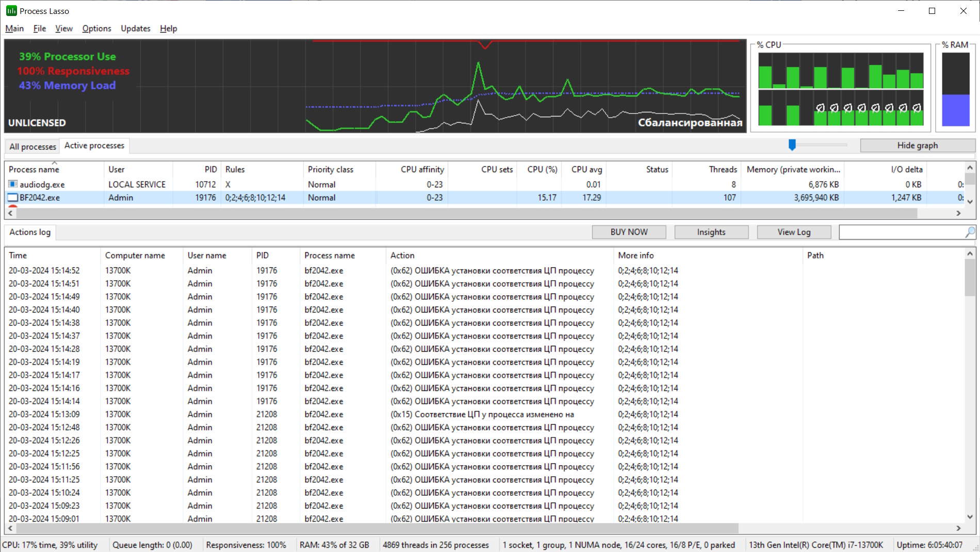This screenshot has height=552, width=980.
Task: Click the process list scroll-up arrow
Action: click(970, 168)
